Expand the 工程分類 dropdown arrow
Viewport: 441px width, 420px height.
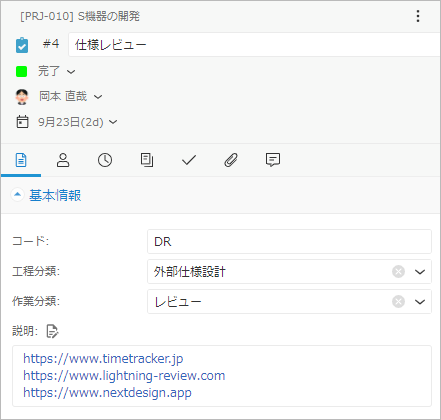coord(420,272)
